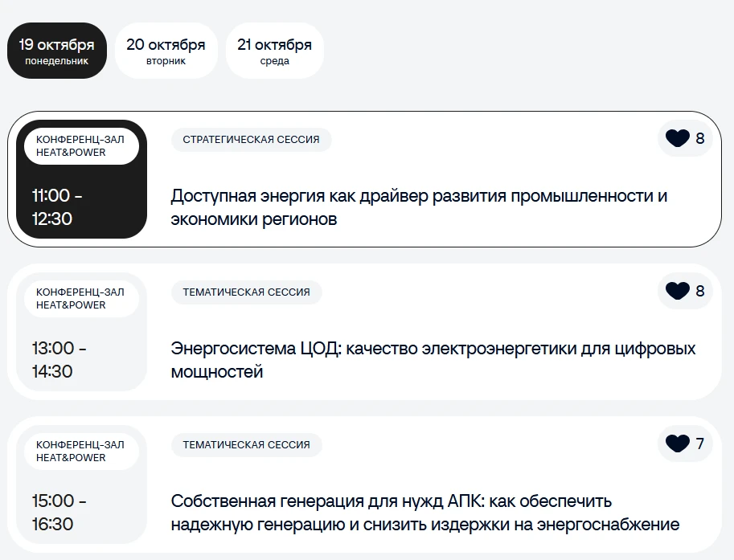Open the 21 октября среда tab
The image size is (734, 560).
[x=274, y=51]
